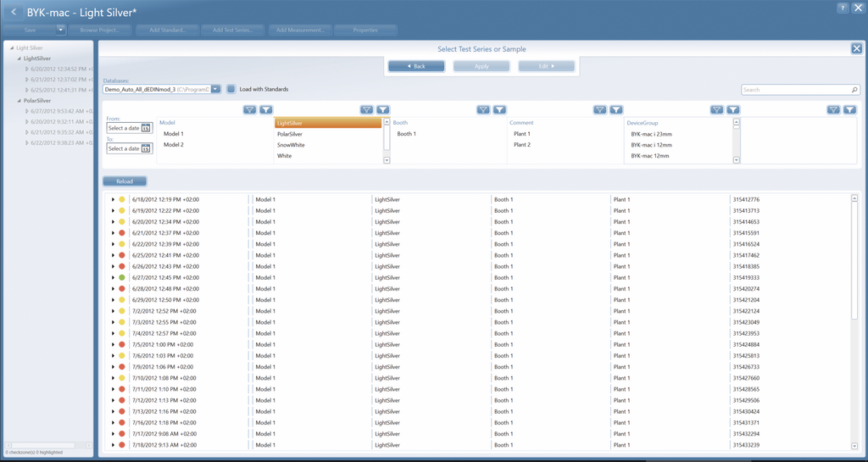Image resolution: width=868 pixels, height=462 pixels.
Task: Select Plant 2 in the Comment filter list
Action: 522,144
